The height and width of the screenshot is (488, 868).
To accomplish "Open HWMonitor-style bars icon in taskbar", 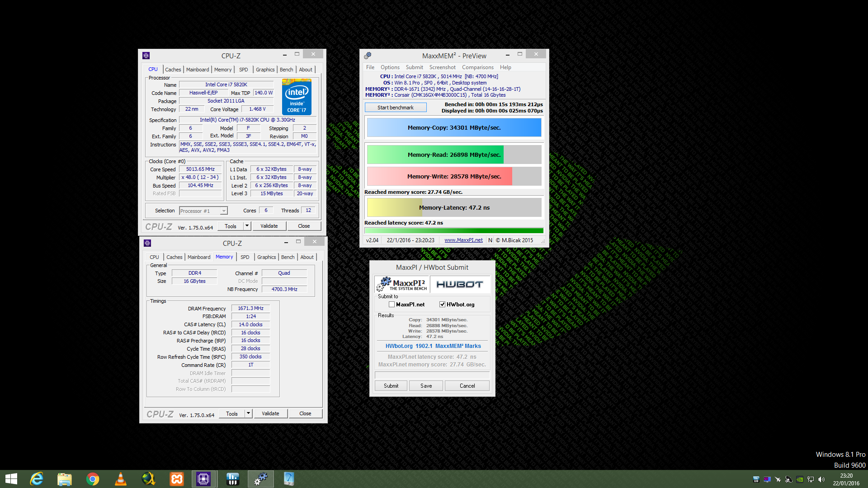I will click(232, 479).
